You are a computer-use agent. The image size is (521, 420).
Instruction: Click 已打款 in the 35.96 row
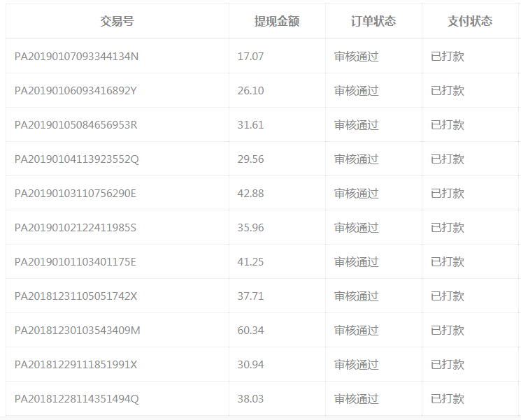(x=448, y=228)
